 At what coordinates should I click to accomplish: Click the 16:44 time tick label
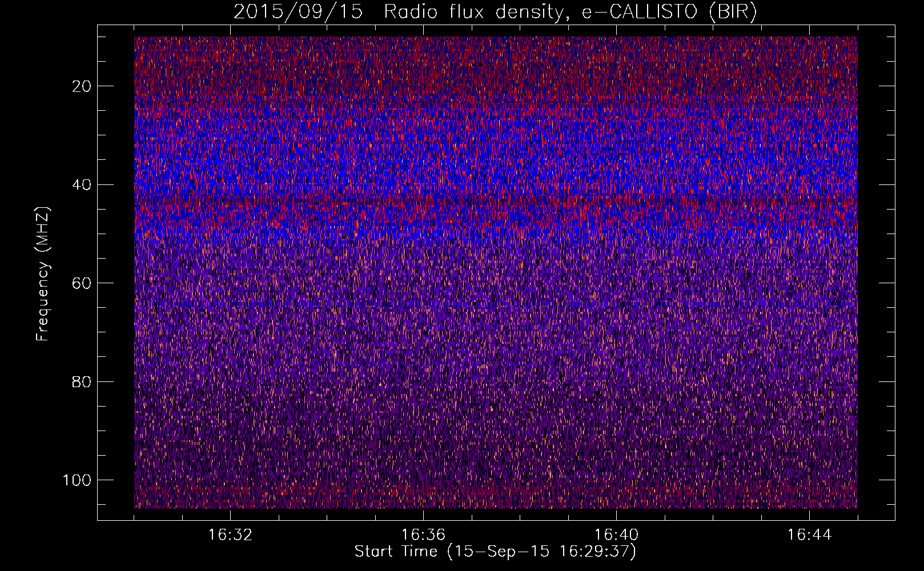pos(809,535)
